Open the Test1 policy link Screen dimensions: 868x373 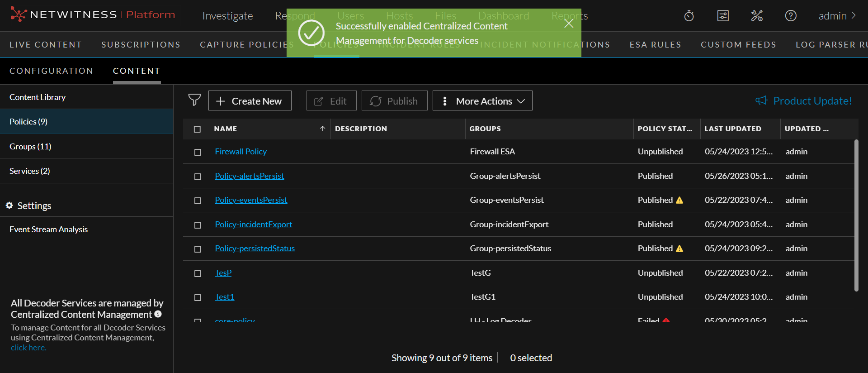coord(225,296)
